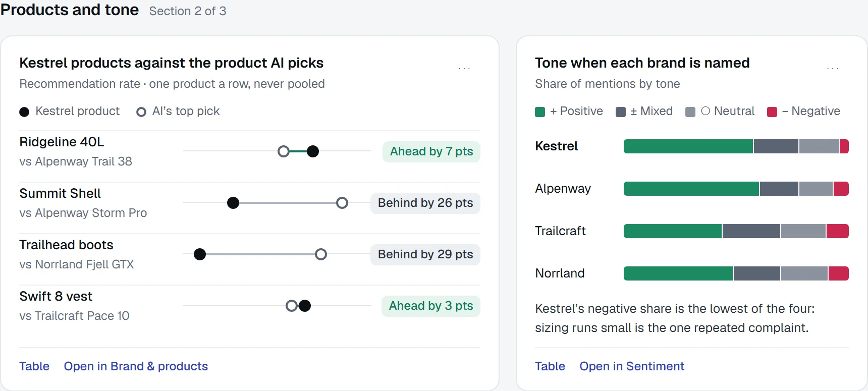Click the green Positive legend swatch
Image resolution: width=868 pixels, height=391 pixels.
(540, 112)
